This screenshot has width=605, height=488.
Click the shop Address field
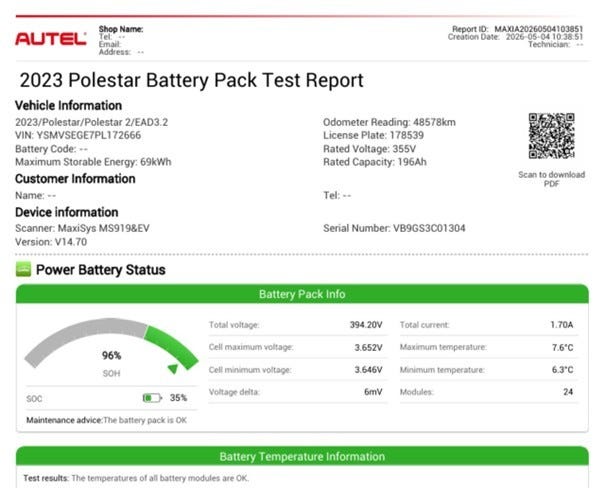(121, 52)
